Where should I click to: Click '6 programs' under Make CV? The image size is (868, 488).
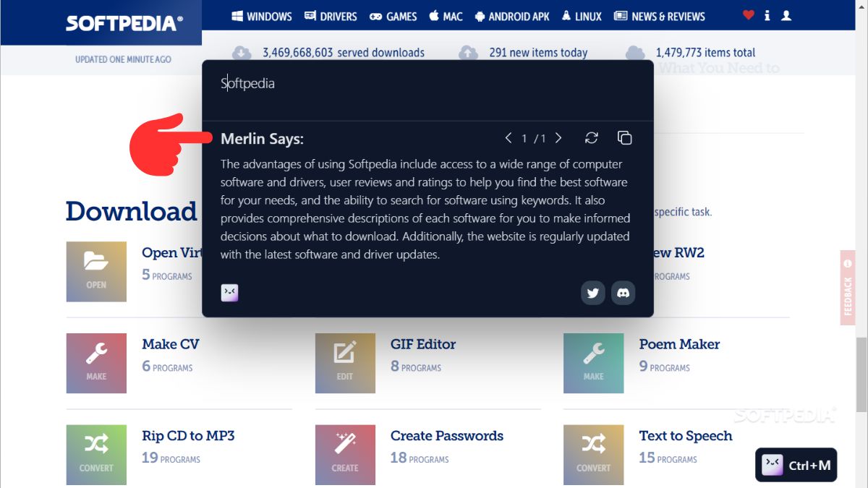167,367
